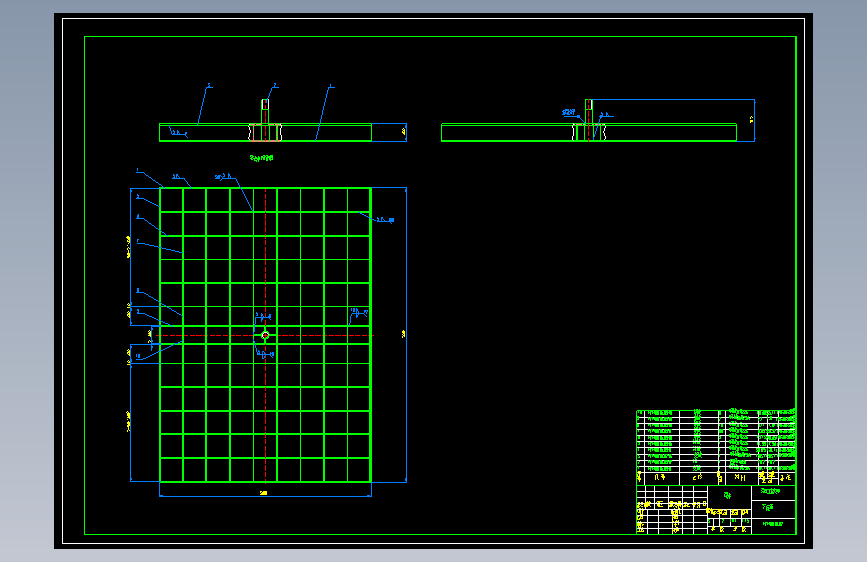Click the parts list table above title block
This screenshot has height=562, width=867.
pos(716,447)
